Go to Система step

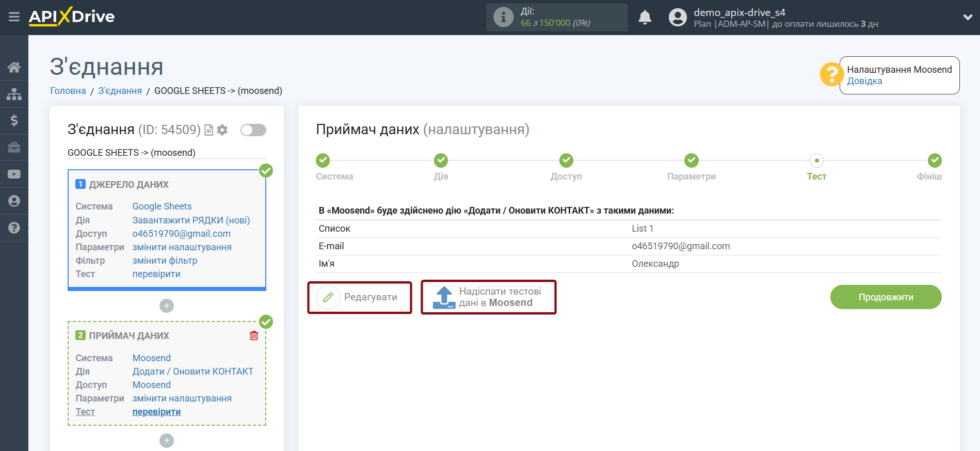[323, 160]
